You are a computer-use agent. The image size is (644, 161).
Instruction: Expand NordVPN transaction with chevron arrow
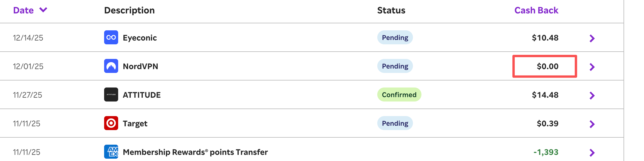tap(592, 67)
